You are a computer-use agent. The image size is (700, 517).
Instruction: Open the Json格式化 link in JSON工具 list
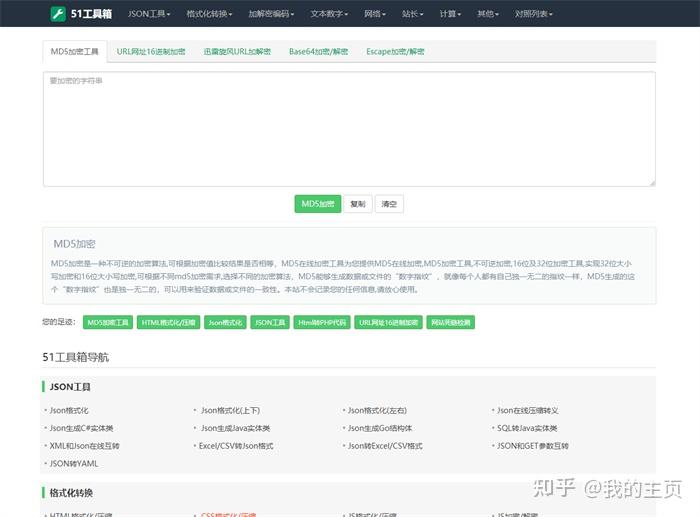coord(69,410)
